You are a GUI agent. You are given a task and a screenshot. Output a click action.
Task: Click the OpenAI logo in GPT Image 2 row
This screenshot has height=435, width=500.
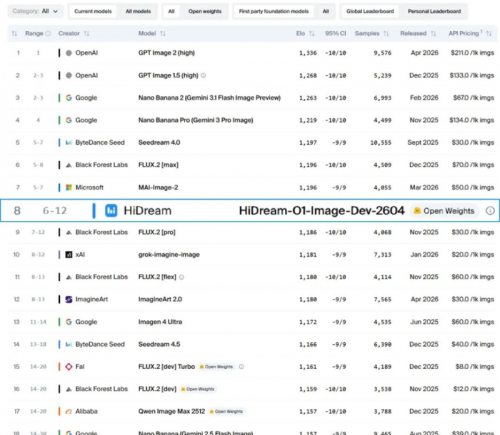pos(69,53)
